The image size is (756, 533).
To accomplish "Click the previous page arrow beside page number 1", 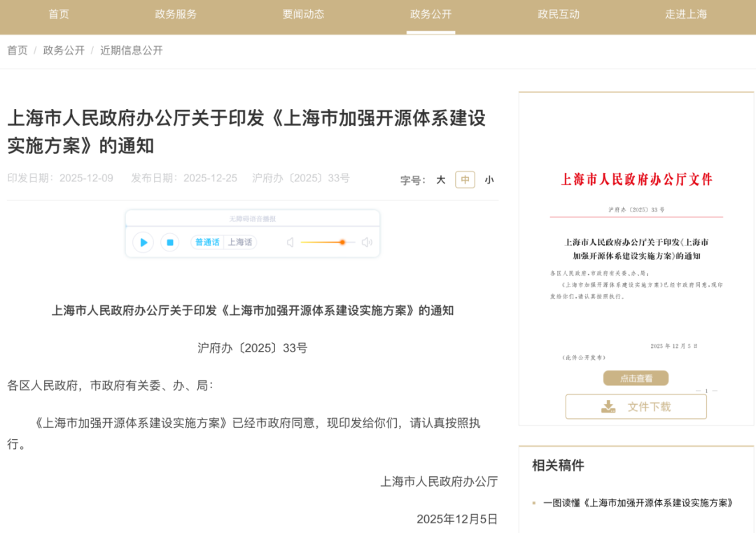I will pyautogui.click(x=699, y=391).
